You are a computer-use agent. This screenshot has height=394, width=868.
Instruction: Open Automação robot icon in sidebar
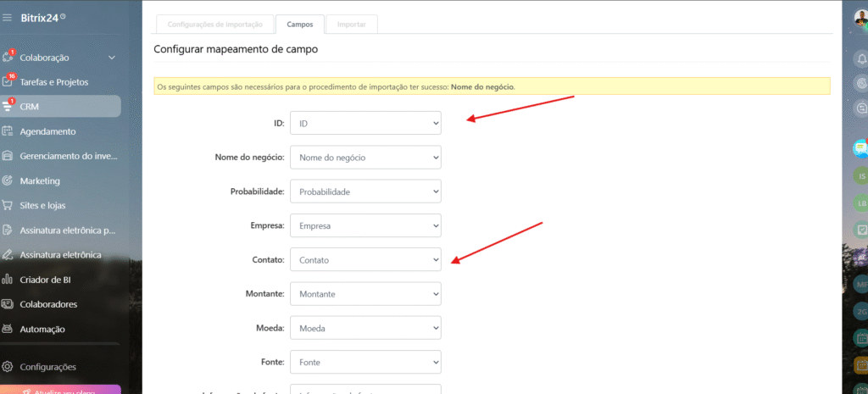click(8, 329)
